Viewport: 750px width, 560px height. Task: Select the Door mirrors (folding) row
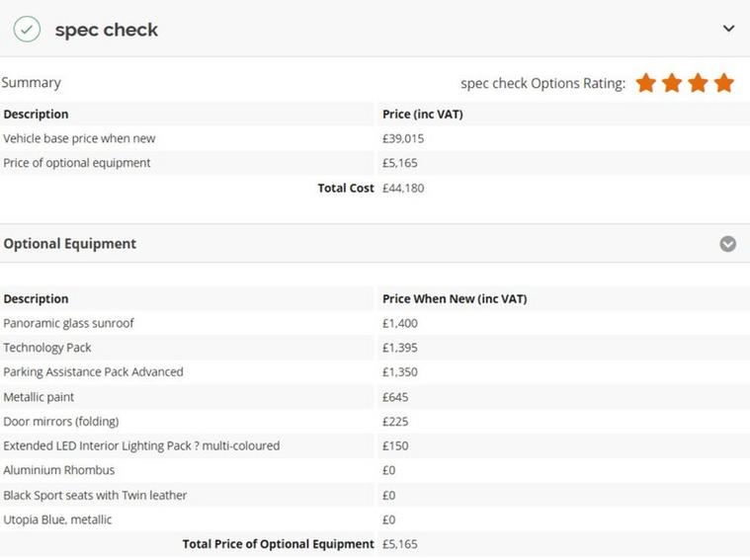(x=375, y=422)
